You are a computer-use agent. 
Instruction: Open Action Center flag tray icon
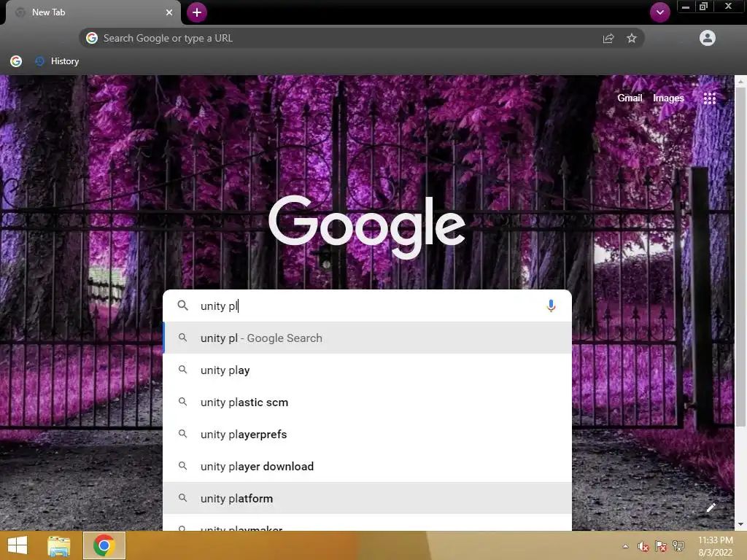click(660, 546)
